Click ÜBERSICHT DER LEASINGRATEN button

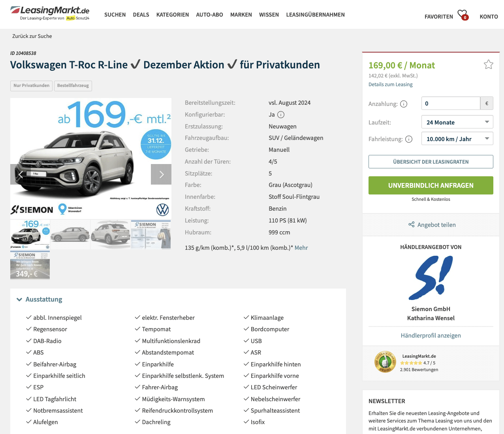pos(431,162)
